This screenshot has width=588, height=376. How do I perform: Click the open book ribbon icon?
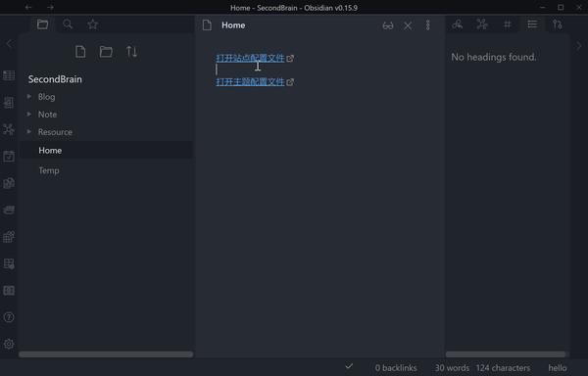(9, 291)
